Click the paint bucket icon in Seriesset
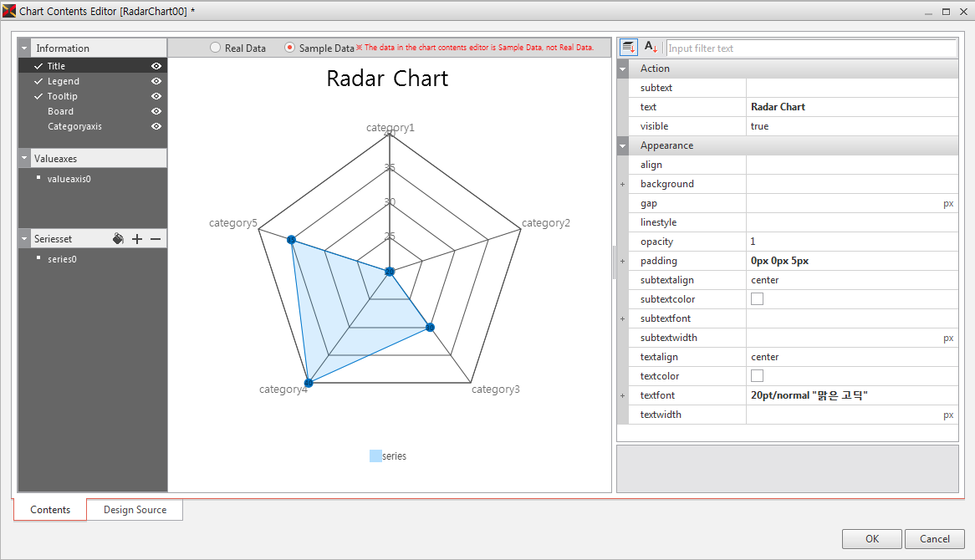This screenshot has width=975, height=560. (118, 239)
